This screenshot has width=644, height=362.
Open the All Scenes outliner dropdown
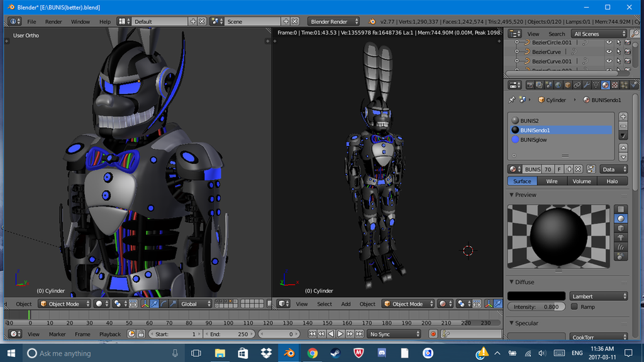pos(599,34)
